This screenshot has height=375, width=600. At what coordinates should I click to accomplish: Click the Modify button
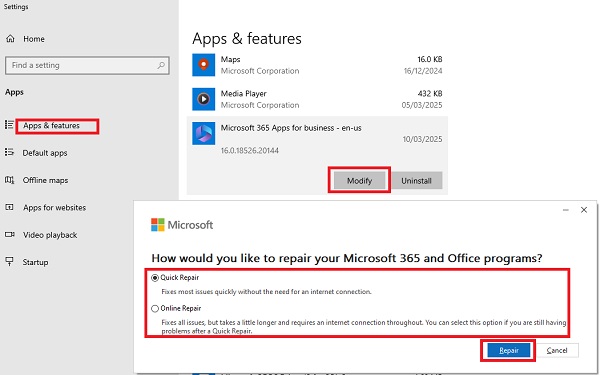tap(359, 180)
